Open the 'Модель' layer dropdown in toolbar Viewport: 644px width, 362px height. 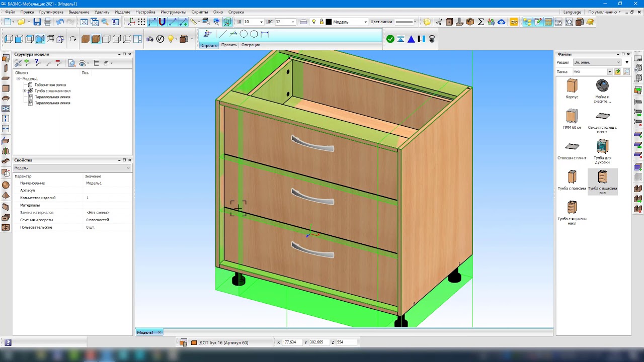(365, 22)
